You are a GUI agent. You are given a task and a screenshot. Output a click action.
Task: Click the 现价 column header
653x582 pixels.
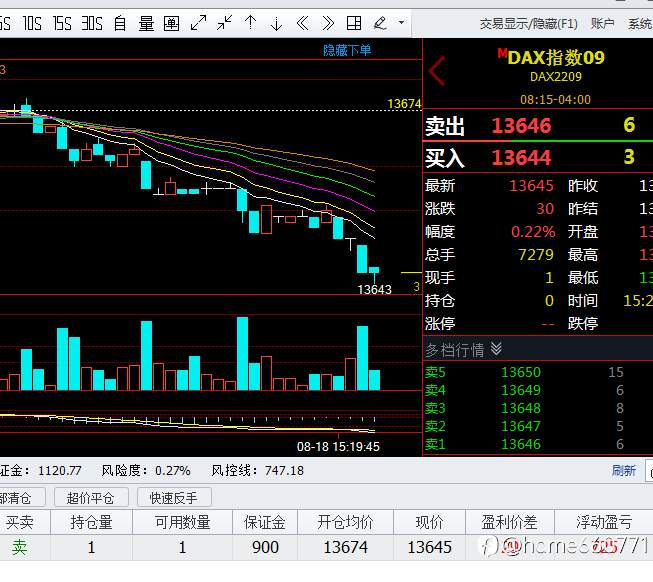(429, 522)
